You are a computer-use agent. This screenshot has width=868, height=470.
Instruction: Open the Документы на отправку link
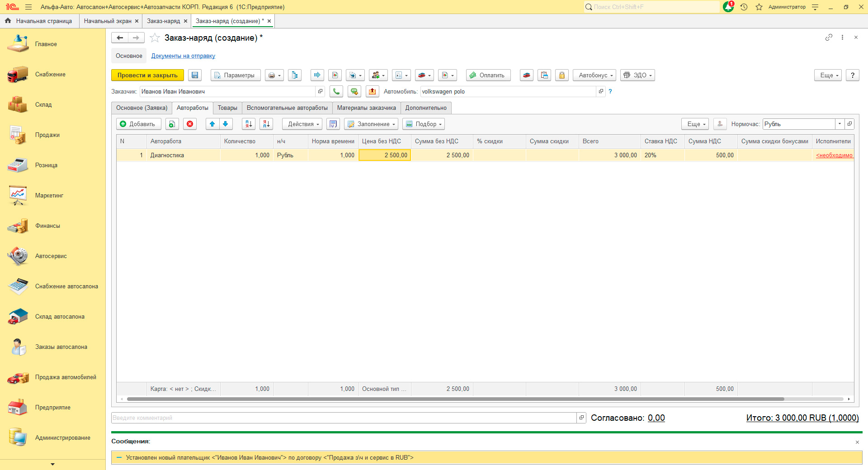[x=183, y=56]
